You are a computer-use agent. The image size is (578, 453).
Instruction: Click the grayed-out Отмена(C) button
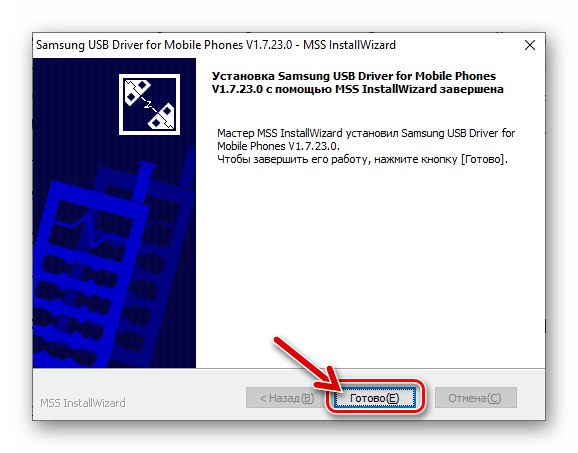[476, 397]
